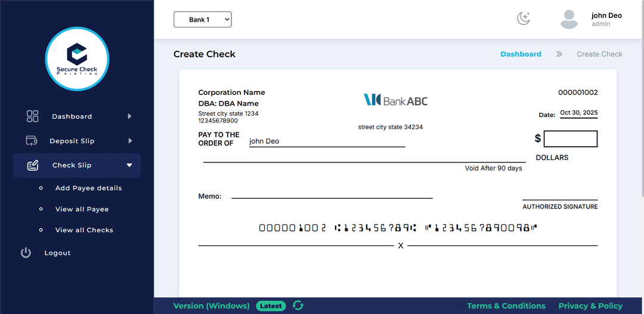The width and height of the screenshot is (644, 314).
Task: Expand the Dashboard menu arrow
Action: (x=130, y=116)
